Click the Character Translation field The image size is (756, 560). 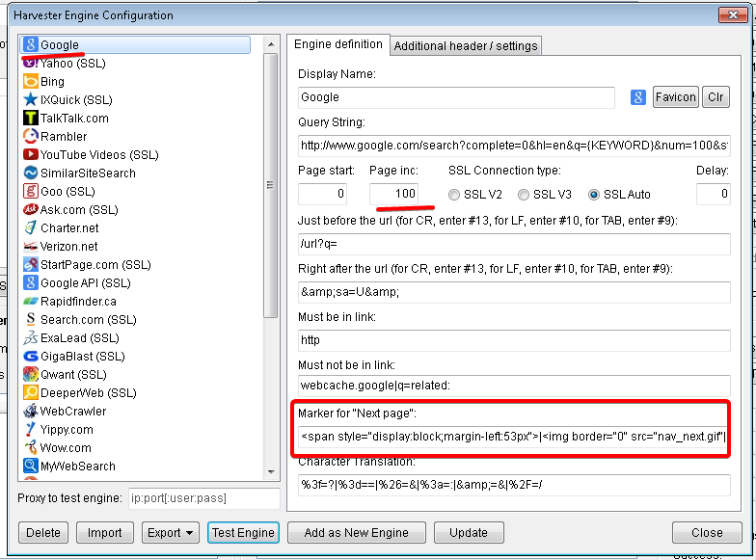click(x=514, y=485)
